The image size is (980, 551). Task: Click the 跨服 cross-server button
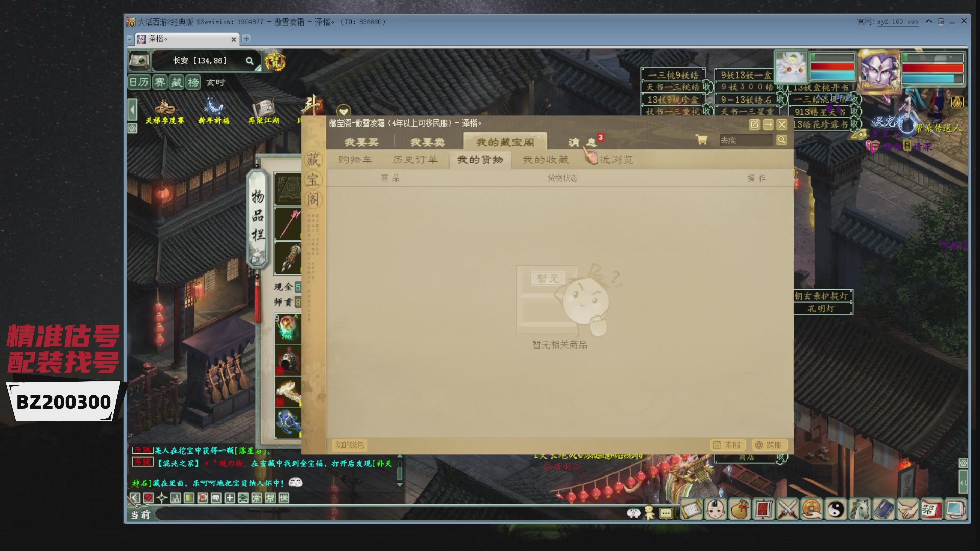(769, 445)
